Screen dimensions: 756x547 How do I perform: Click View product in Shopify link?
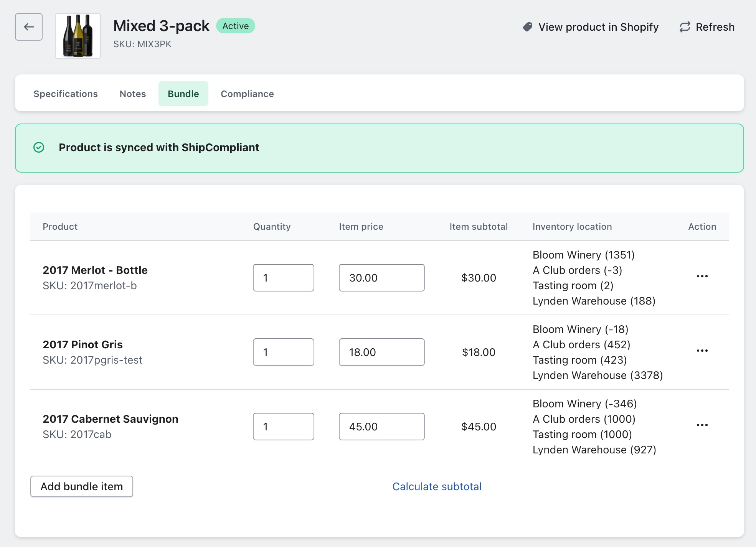[x=598, y=27]
